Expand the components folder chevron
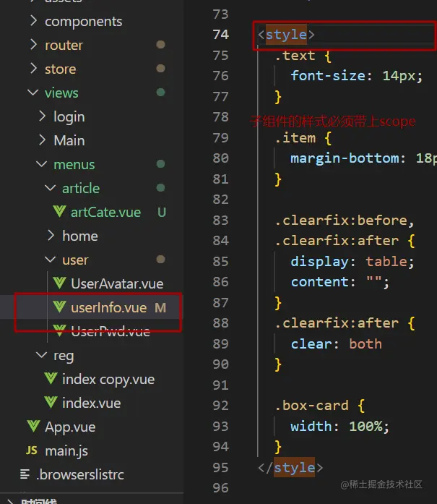The height and width of the screenshot is (504, 437). [x=33, y=21]
